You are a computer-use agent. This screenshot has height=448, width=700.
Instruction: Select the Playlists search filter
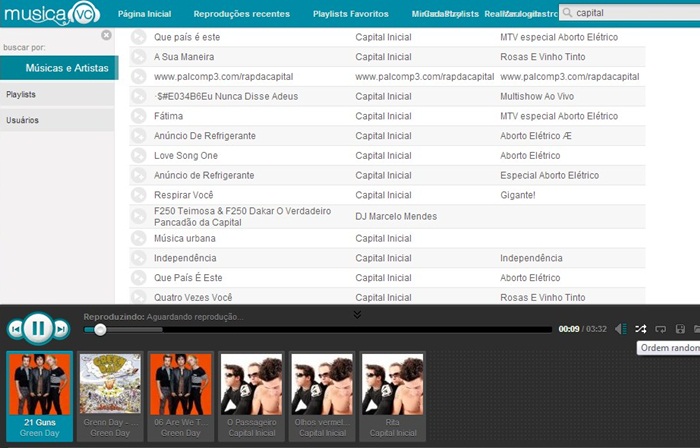pyautogui.click(x=57, y=95)
